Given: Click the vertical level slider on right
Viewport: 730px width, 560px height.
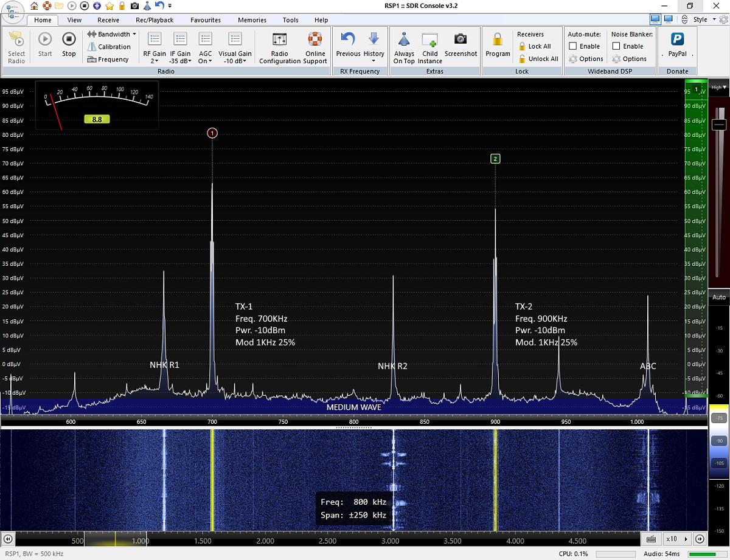Looking at the screenshot, I should (719, 125).
